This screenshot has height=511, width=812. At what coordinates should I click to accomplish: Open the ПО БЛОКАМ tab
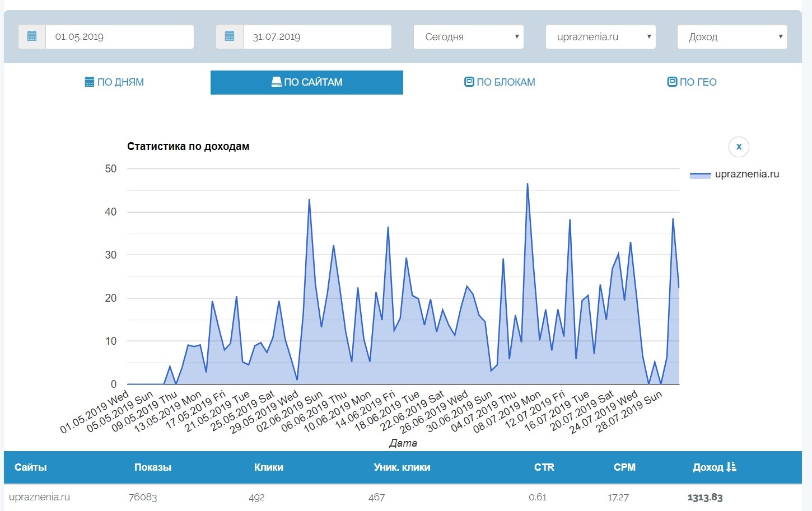pos(500,82)
